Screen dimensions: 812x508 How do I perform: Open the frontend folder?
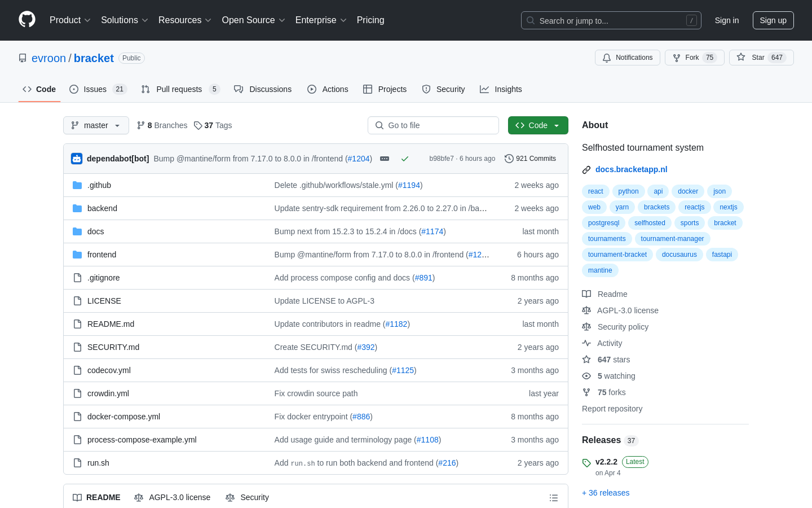(x=101, y=255)
